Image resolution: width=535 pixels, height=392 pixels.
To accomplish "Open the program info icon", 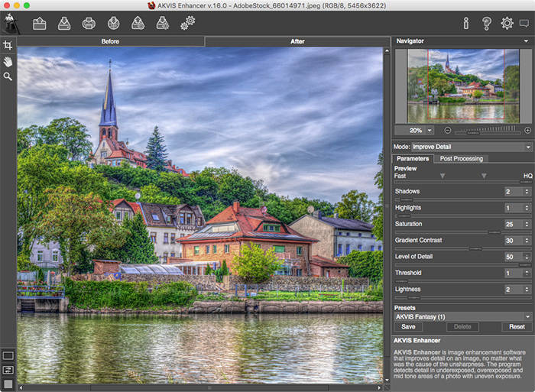I will (466, 24).
